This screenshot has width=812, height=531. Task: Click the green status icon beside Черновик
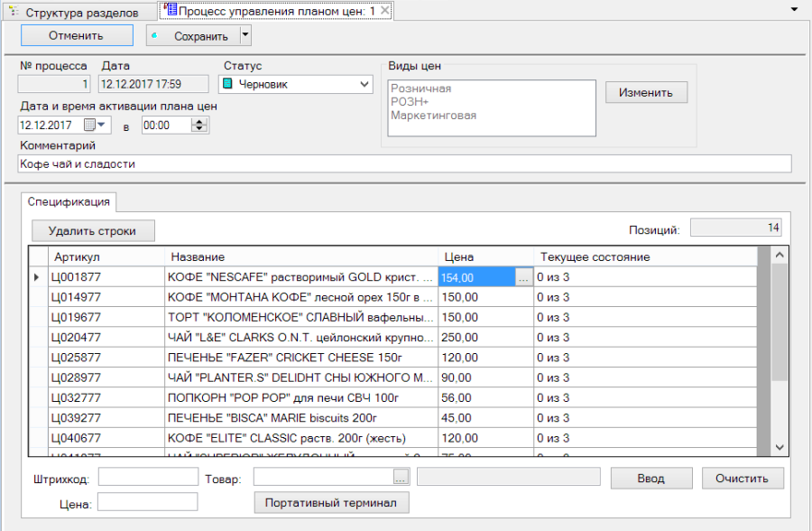[227, 83]
